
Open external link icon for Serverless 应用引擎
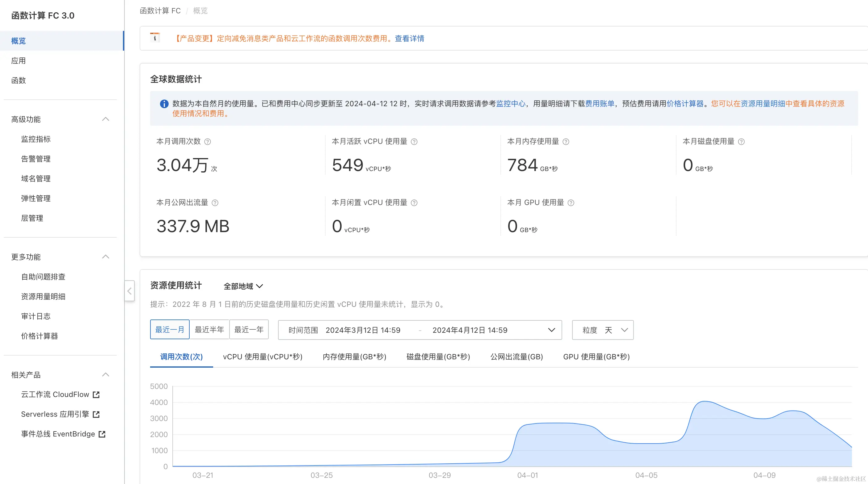(96, 414)
